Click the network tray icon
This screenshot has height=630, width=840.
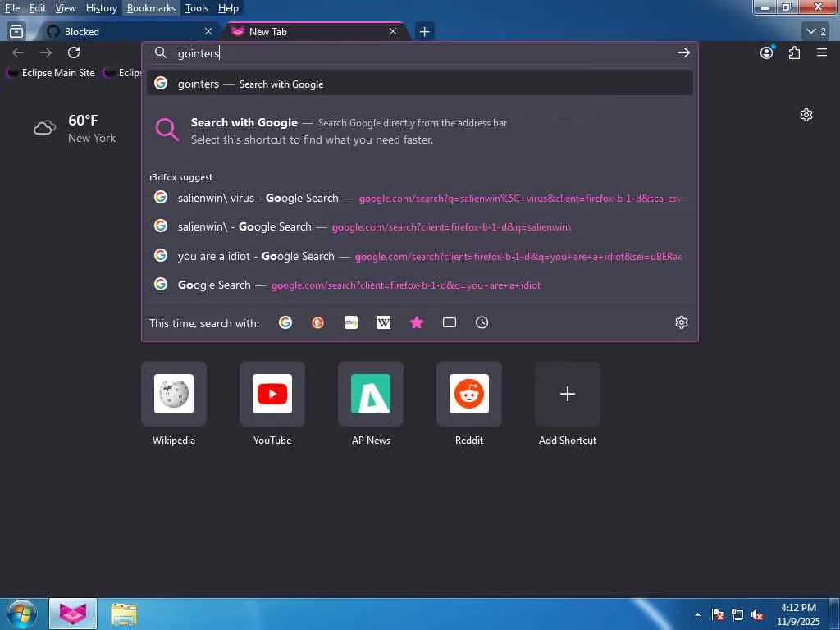pyautogui.click(x=737, y=614)
